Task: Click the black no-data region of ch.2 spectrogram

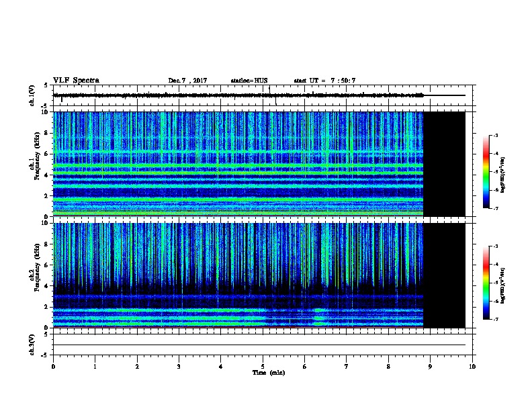Action: tap(444, 275)
